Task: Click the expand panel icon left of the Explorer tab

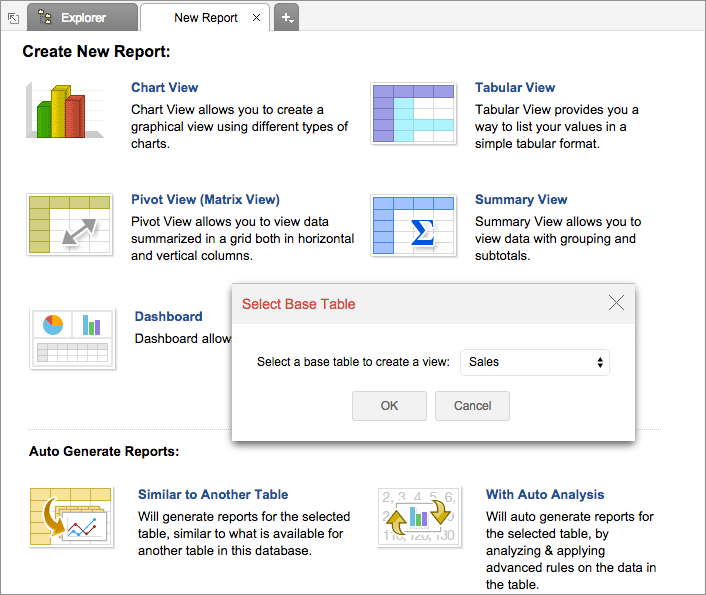Action: [13, 18]
